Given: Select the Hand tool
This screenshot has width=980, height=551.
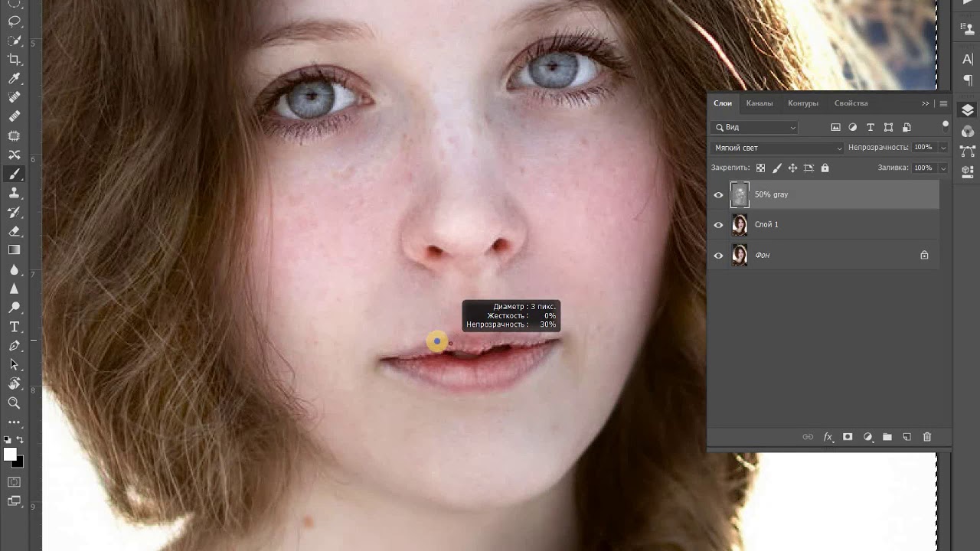Looking at the screenshot, I should [14, 384].
